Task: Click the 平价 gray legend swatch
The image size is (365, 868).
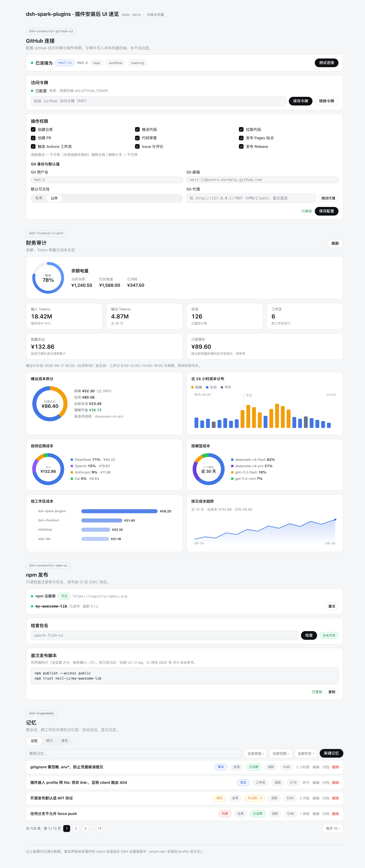Action: (222, 387)
